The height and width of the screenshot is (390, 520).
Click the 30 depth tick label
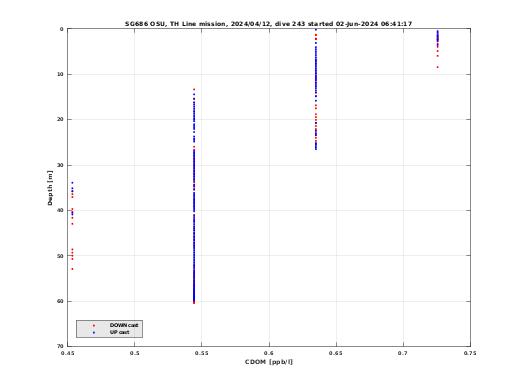coord(60,165)
